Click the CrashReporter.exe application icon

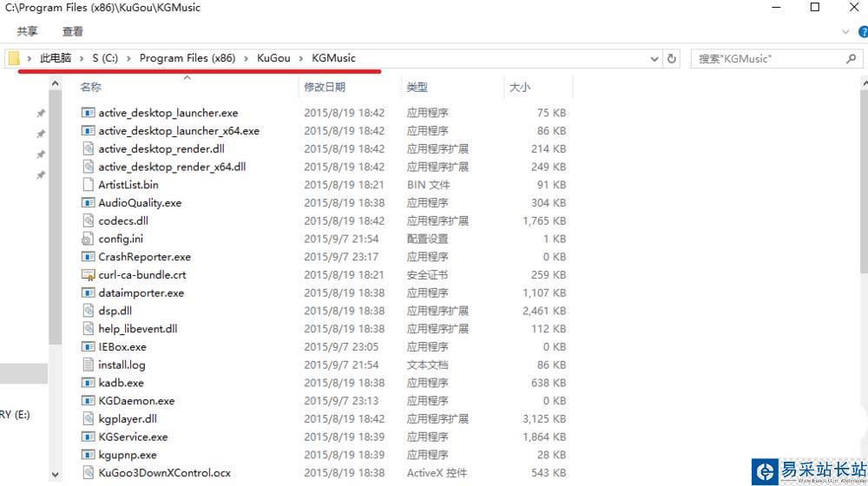click(88, 257)
